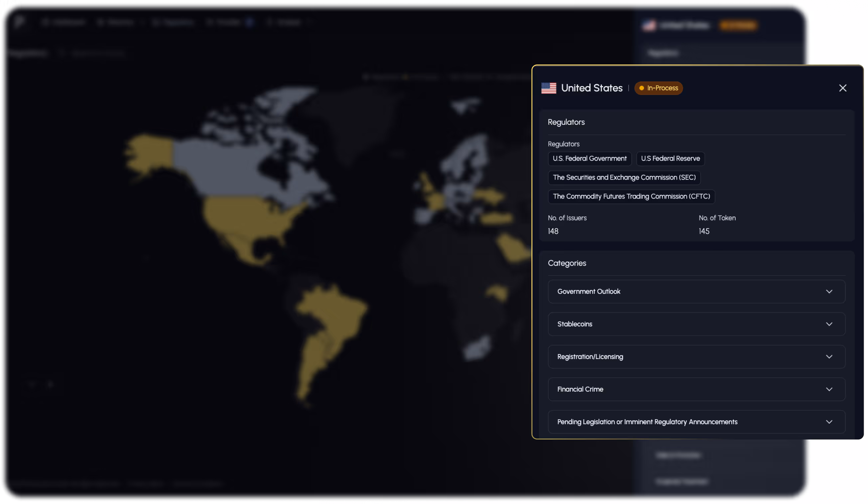This screenshot has width=868, height=504.
Task: Select Canada on the world map
Action: coord(227,169)
